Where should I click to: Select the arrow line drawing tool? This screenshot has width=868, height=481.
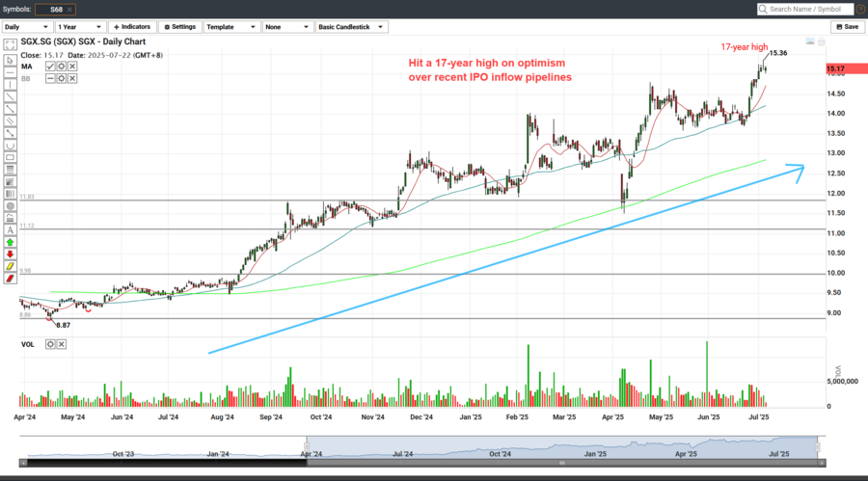tap(10, 133)
